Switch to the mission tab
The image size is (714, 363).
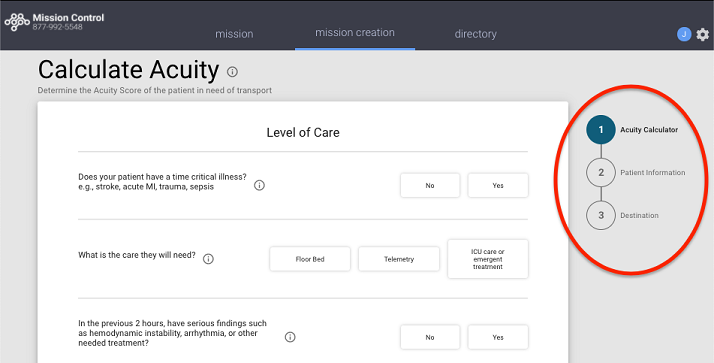point(234,34)
